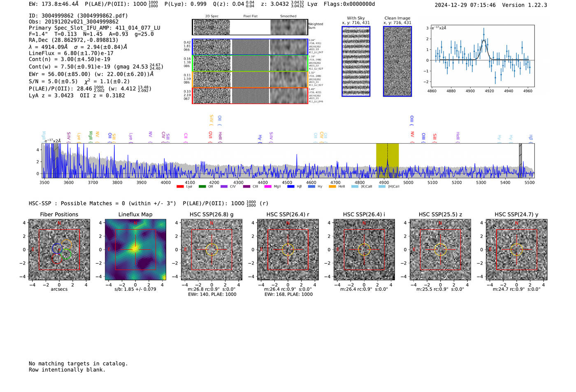This screenshot has width=576, height=392.
Task: Click the S/N = 5.0(±0.5) line
Action: [x=79, y=81]
